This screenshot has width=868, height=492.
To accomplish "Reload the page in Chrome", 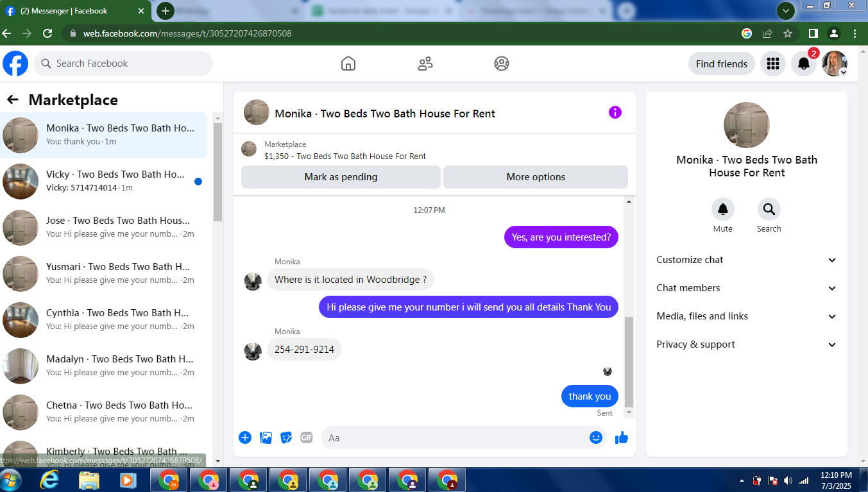I will pos(47,33).
